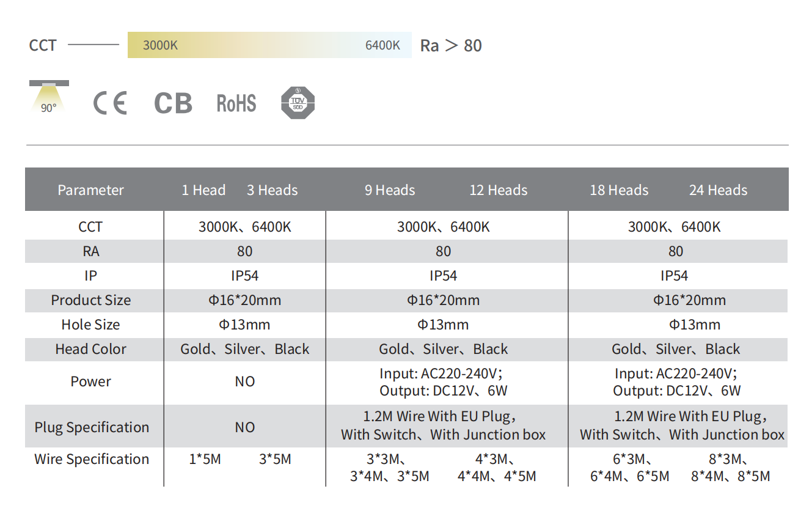Select the 18 Heads column header
The width and height of the screenshot is (812, 530).
(x=619, y=190)
